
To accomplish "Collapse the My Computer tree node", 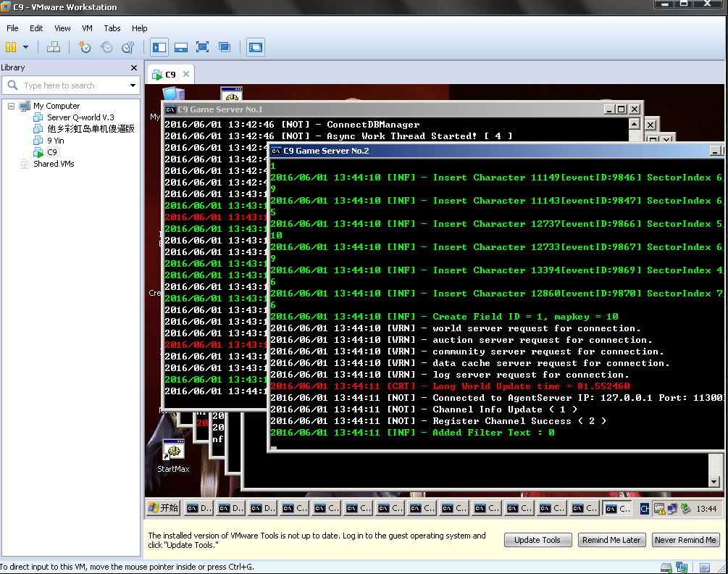I will tap(11, 106).
